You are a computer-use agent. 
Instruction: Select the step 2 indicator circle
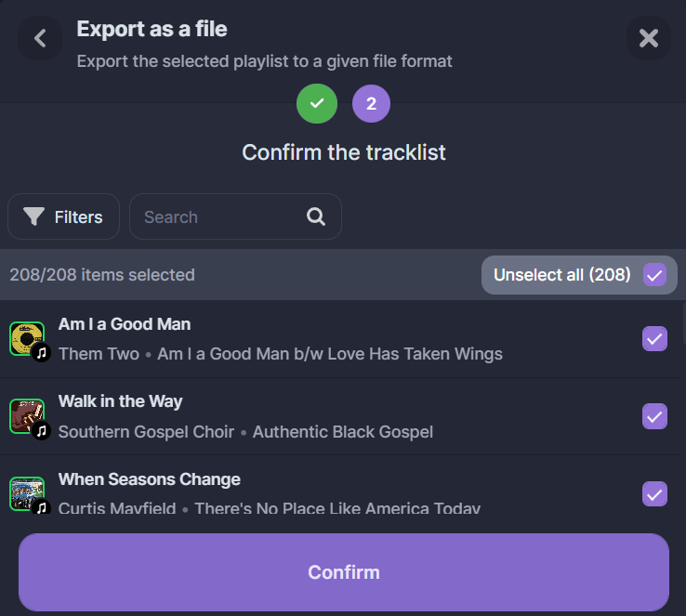(x=371, y=103)
